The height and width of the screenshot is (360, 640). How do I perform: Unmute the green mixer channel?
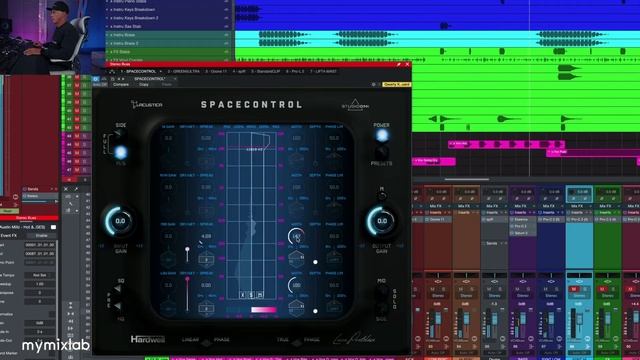[x=602, y=289]
